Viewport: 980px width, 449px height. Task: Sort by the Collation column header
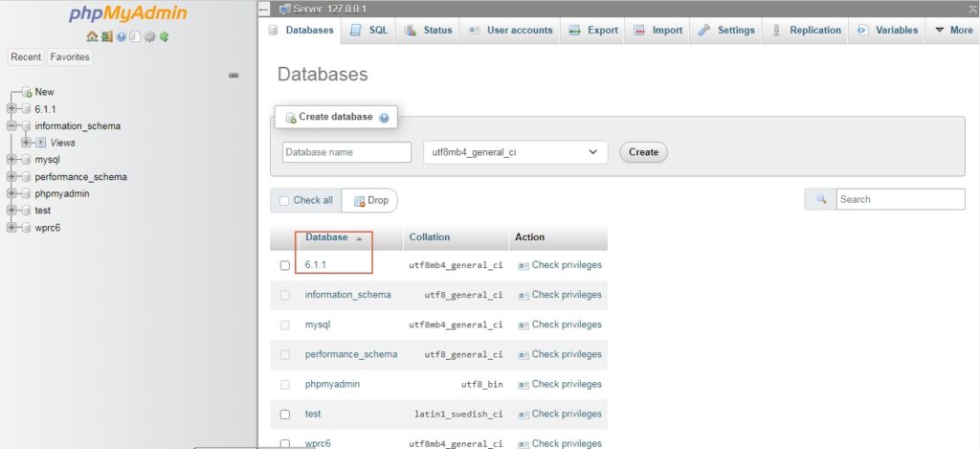[x=430, y=237]
